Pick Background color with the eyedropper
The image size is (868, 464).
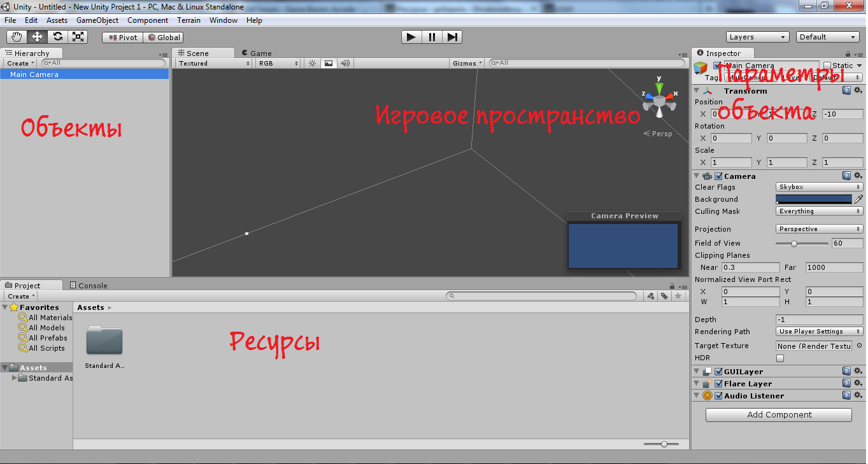click(858, 199)
